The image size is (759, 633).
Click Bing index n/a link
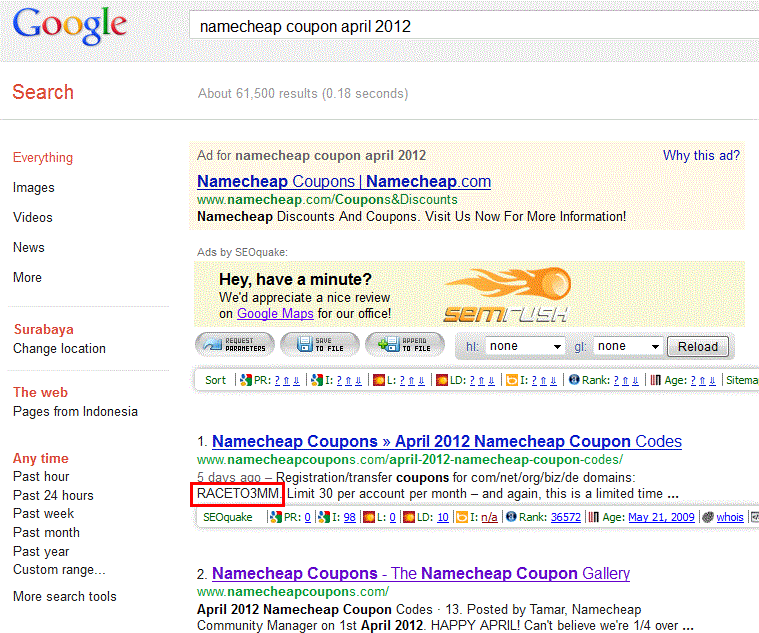489,517
